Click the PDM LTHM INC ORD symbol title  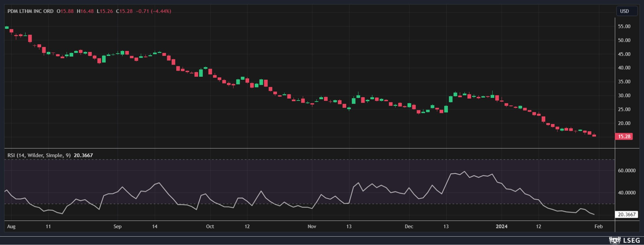pos(30,11)
